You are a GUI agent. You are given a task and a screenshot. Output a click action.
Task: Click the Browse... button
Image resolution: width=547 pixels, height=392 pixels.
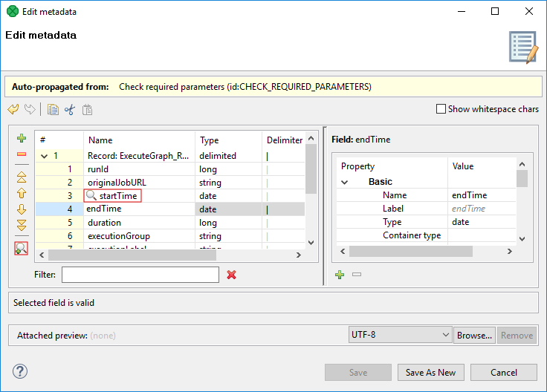pos(474,335)
